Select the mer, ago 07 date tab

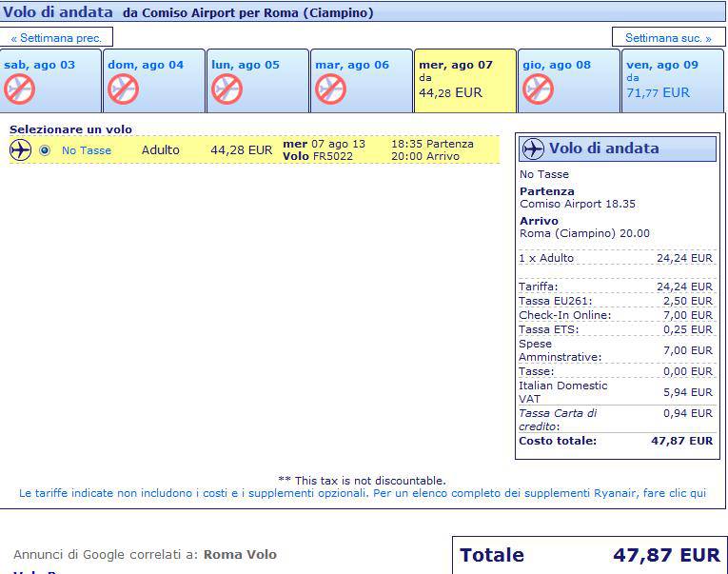click(x=464, y=81)
